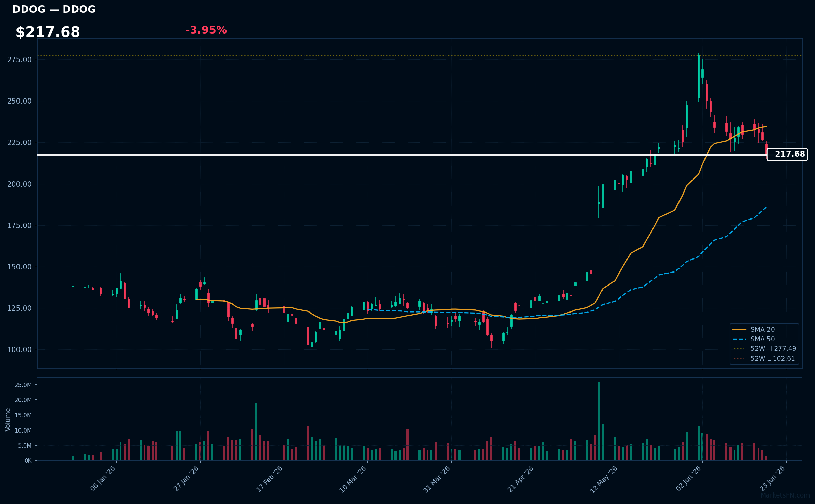This screenshot has width=815, height=504.
Task: Click the "275.00" price axis label
Action: tap(20, 60)
